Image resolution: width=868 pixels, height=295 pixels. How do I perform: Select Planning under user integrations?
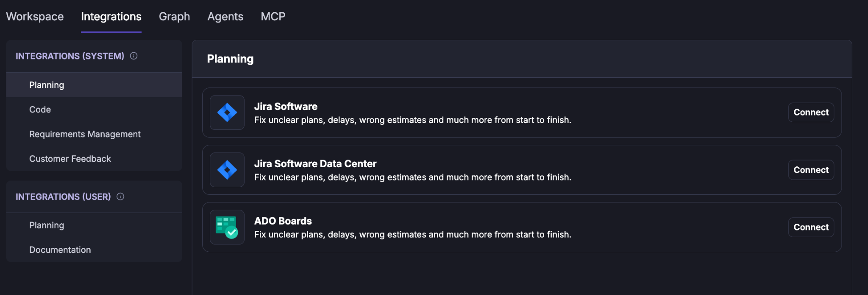click(x=94, y=225)
